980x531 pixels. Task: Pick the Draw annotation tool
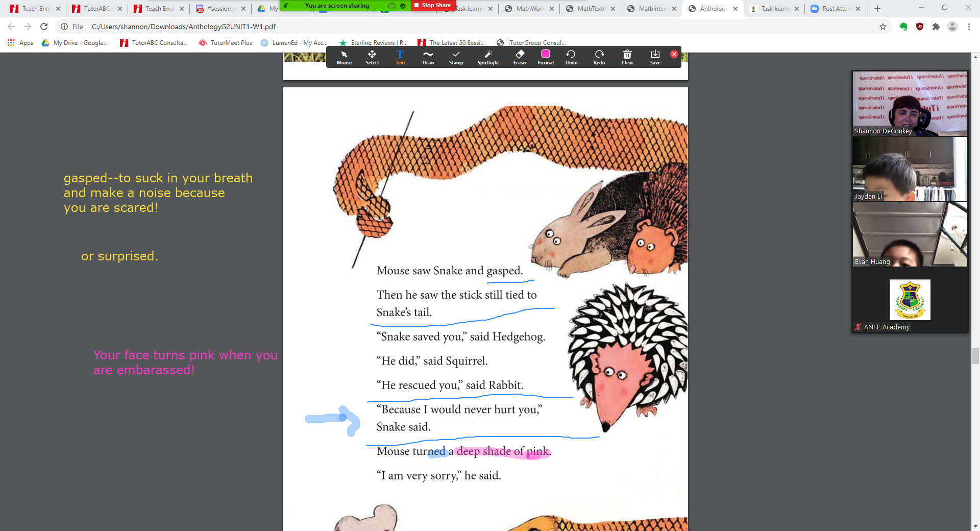(x=428, y=57)
